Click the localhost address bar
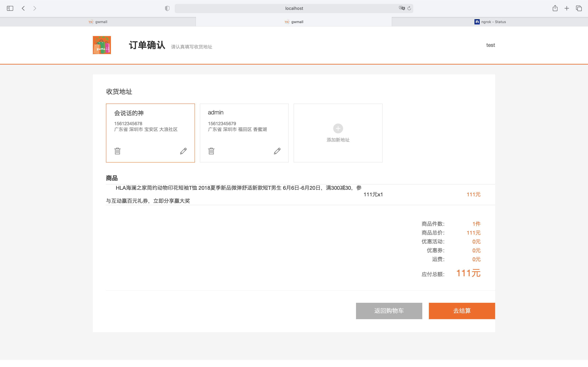The image size is (588, 367). click(294, 8)
